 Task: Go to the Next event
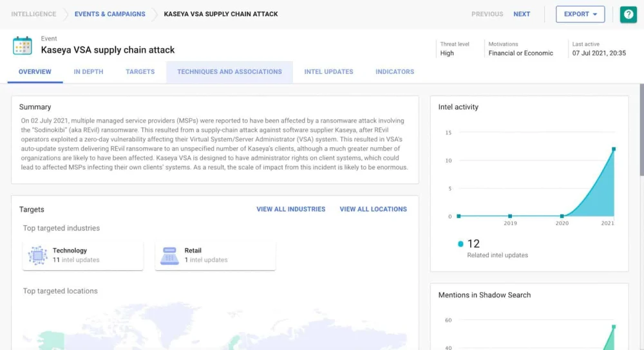tap(522, 14)
